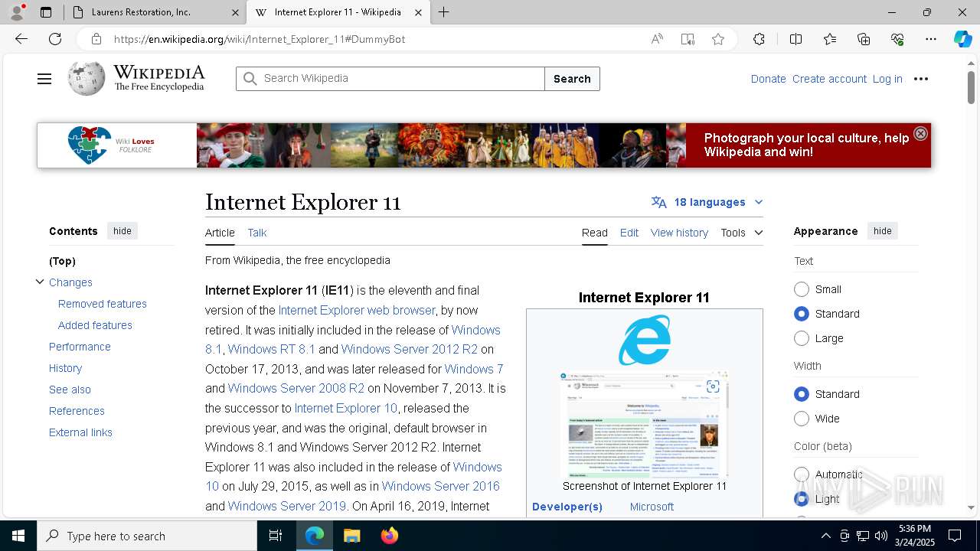Open the Internet Explorer 11 screenshot thumbnail
The height and width of the screenshot is (551, 980).
(644, 425)
